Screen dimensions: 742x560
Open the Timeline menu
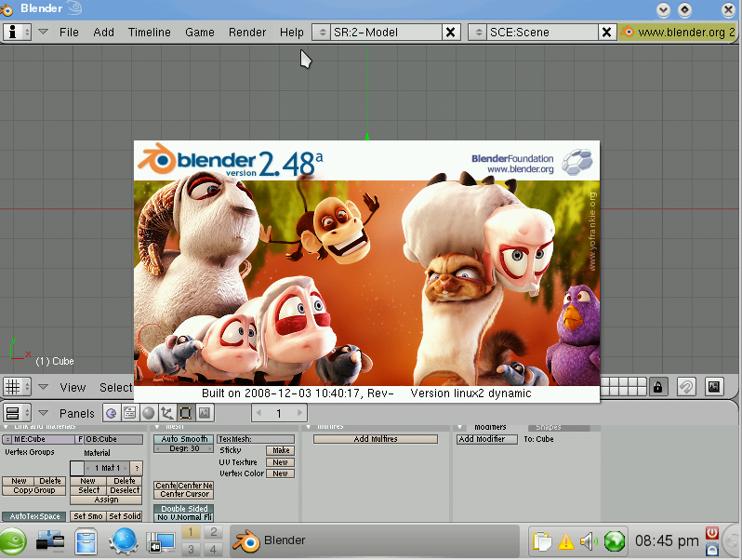[x=149, y=33]
